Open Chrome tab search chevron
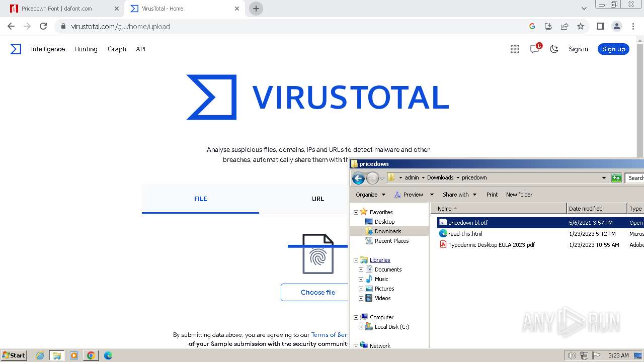This screenshot has height=362, width=644. tap(584, 9)
